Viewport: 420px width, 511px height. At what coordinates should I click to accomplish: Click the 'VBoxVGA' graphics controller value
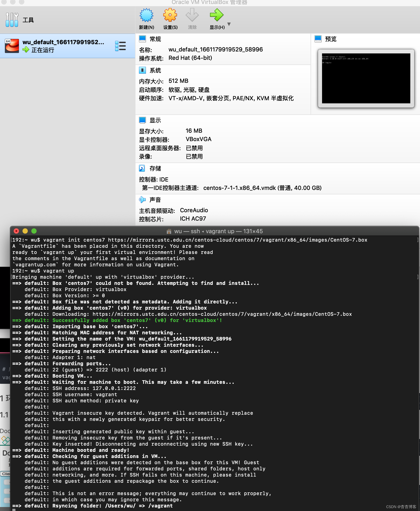click(198, 139)
